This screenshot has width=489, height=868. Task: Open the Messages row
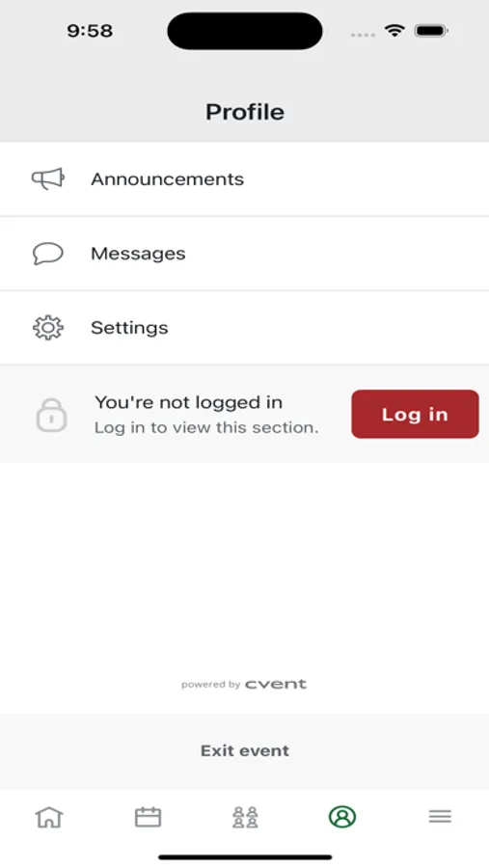point(244,254)
